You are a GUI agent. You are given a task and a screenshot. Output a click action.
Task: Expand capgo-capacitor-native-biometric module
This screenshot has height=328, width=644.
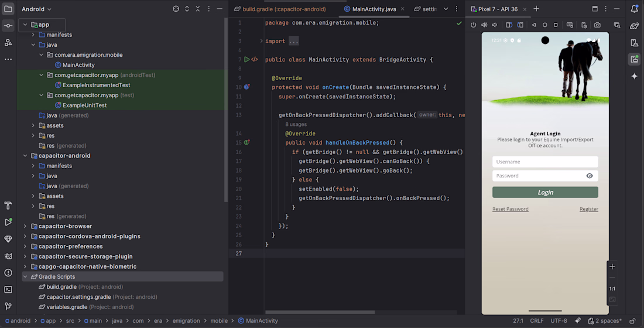[x=25, y=266]
